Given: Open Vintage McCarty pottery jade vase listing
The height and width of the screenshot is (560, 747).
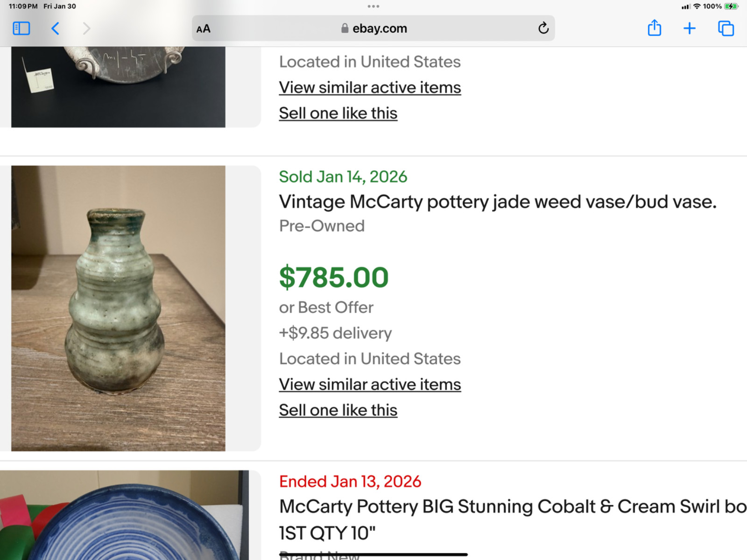Looking at the screenshot, I should click(497, 202).
